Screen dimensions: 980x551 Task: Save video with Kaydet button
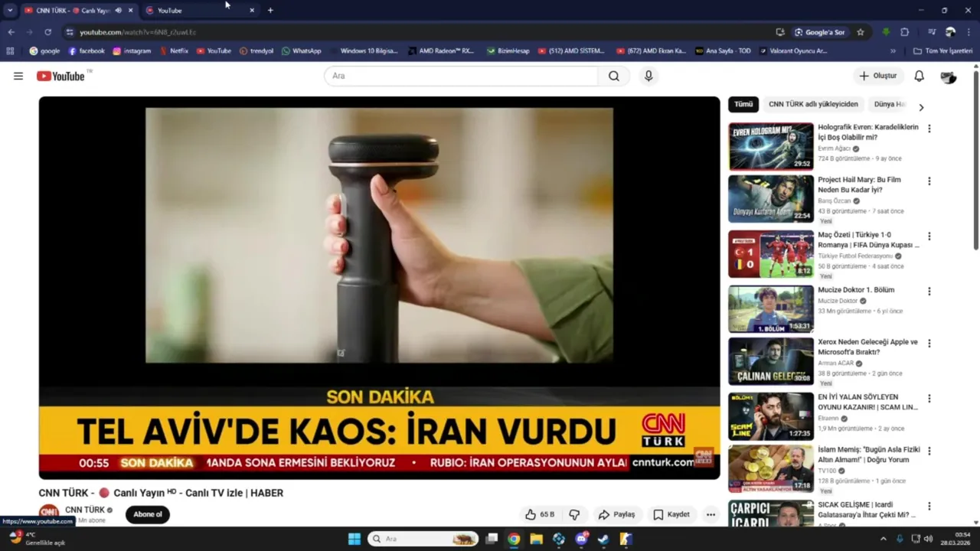tap(671, 514)
